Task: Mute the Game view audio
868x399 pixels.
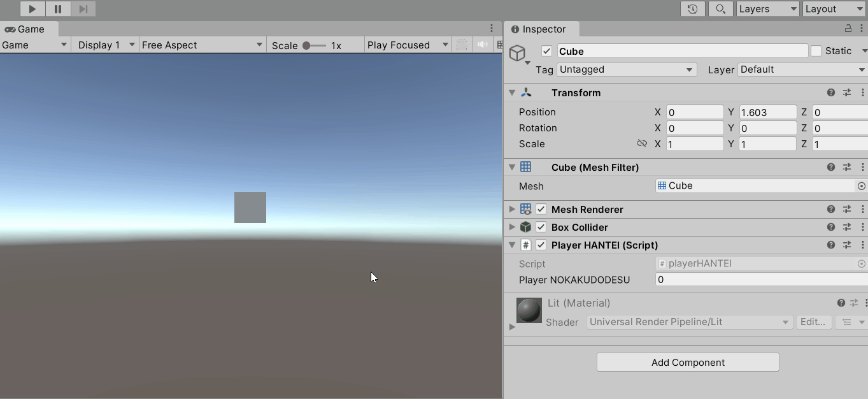Action: click(483, 45)
